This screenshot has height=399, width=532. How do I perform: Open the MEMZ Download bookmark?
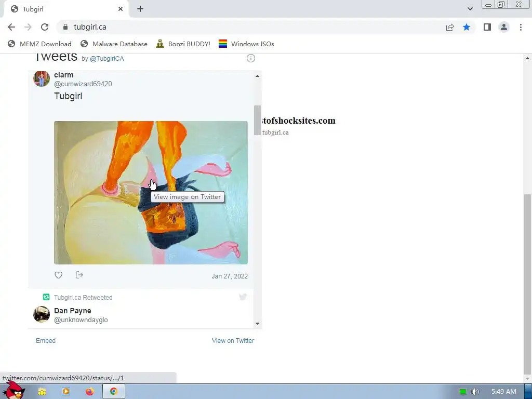(39, 44)
